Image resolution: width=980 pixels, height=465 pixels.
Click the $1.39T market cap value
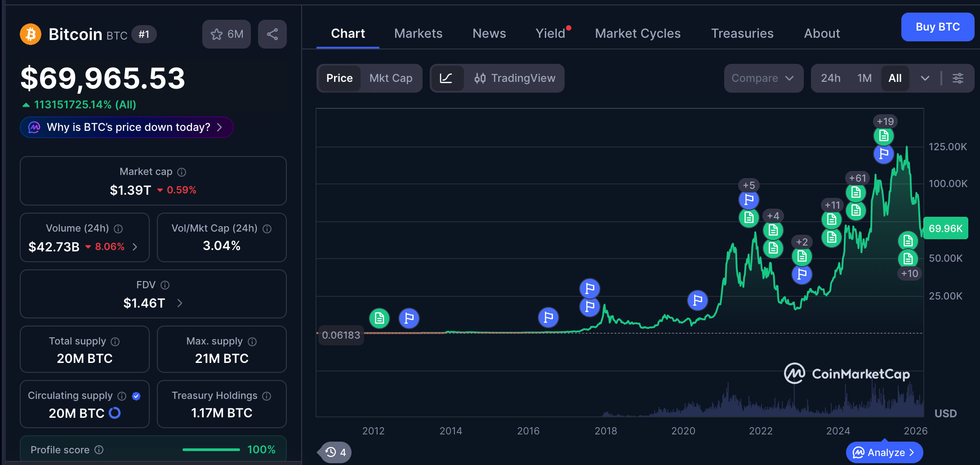click(130, 190)
